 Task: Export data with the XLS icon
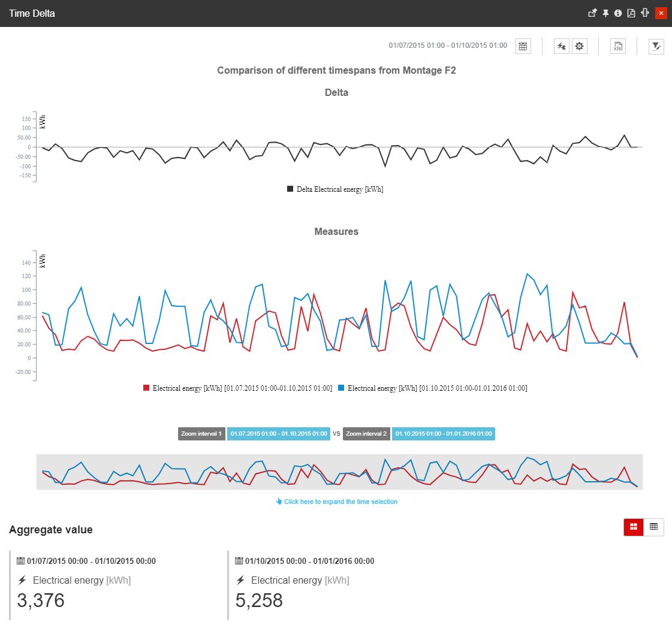(x=617, y=46)
